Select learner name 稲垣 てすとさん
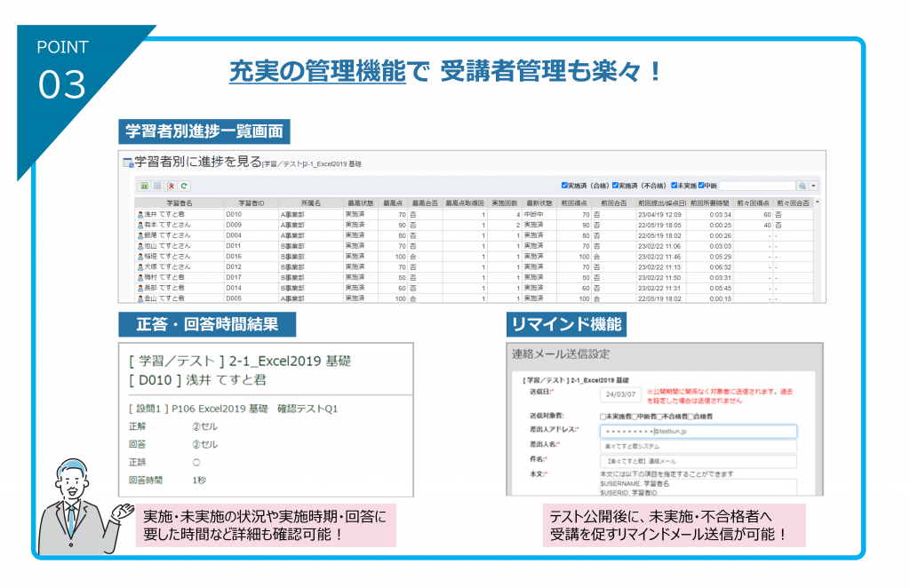 (x=167, y=257)
